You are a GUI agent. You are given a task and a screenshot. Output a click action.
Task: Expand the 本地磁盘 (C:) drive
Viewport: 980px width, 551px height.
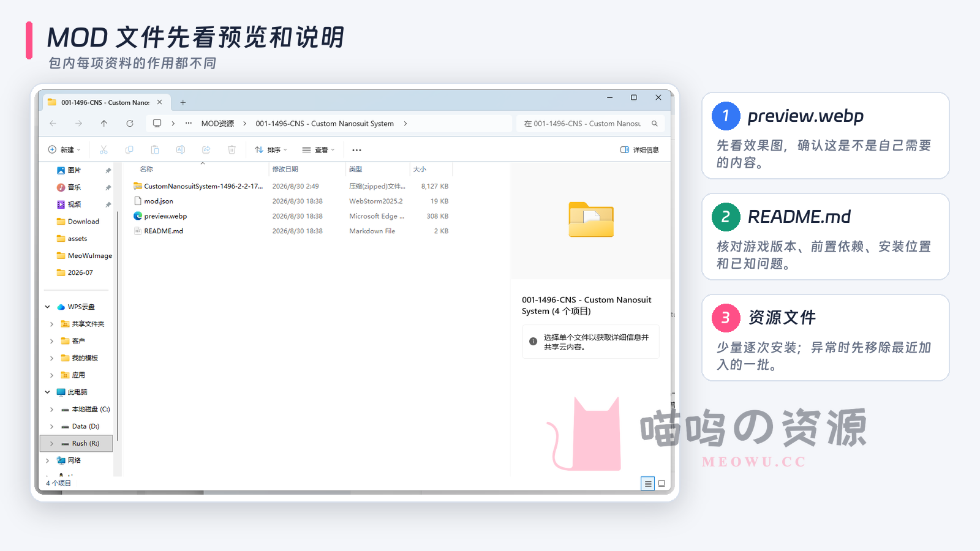[52, 409]
